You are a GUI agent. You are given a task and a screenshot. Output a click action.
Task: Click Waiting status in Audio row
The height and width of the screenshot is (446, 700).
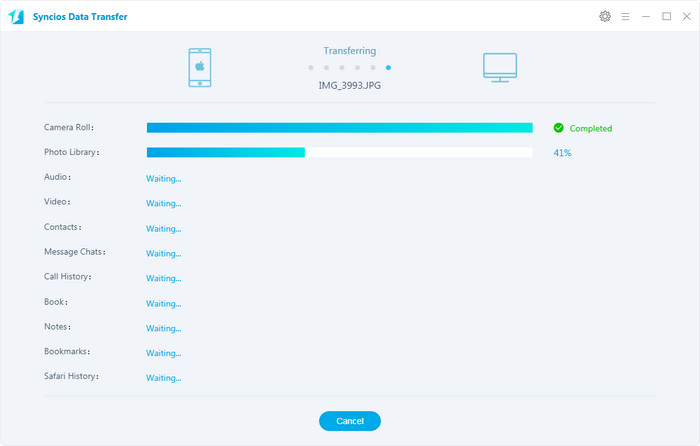pos(163,179)
